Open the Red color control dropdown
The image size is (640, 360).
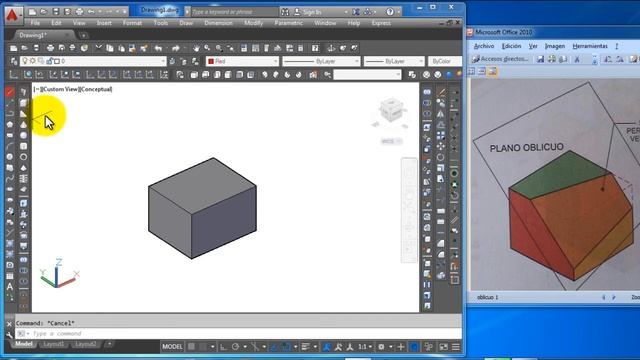242,61
